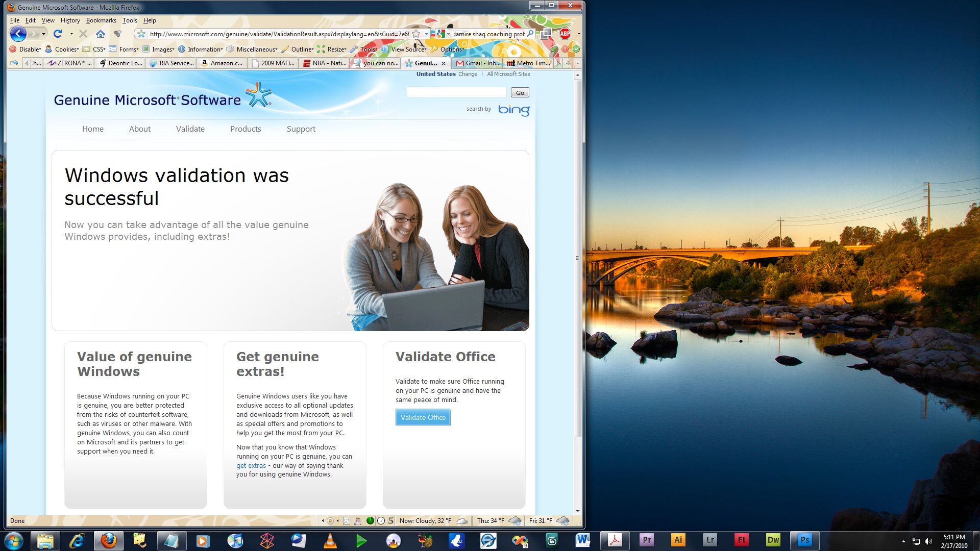980x551 pixels.
Task: Switch to the Amazon.com tab
Action: point(222,63)
